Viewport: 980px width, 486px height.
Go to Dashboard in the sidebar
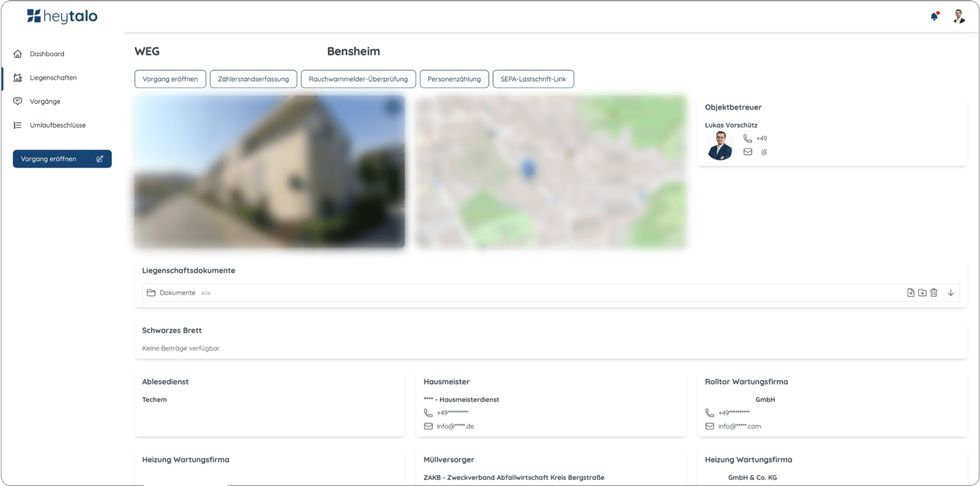point(47,54)
